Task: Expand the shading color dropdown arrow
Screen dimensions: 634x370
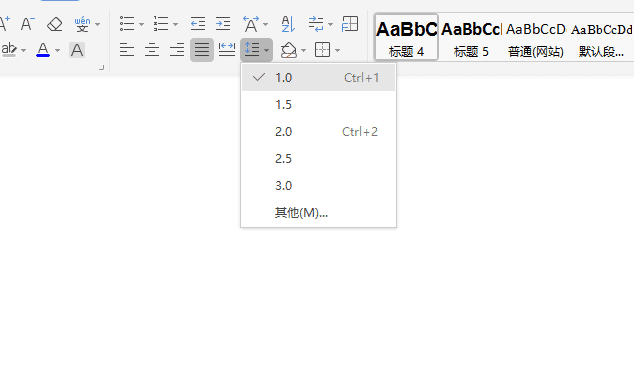Action: coord(303,51)
